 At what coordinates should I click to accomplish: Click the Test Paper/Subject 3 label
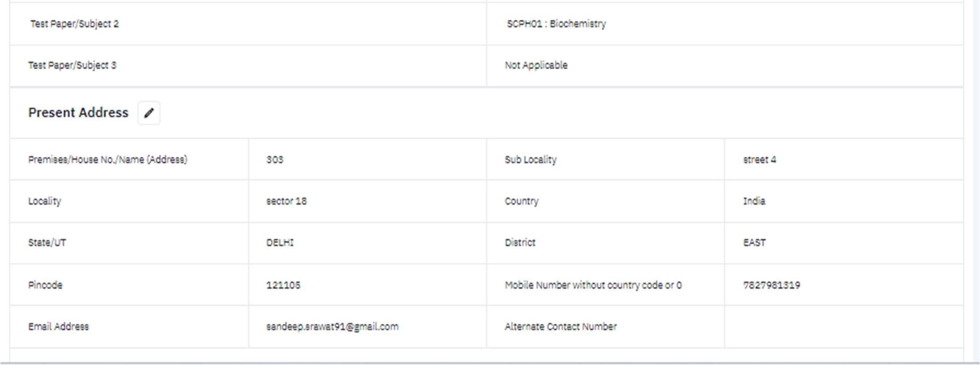[72, 65]
